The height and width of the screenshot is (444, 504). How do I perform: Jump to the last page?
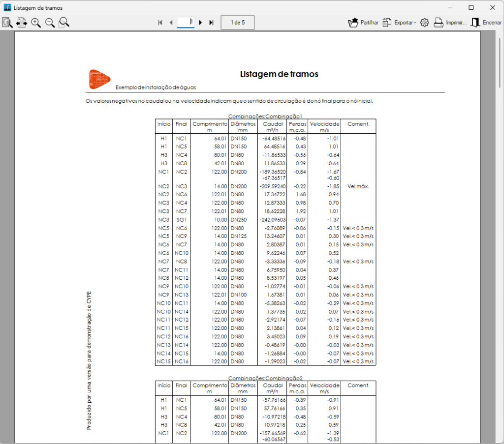click(211, 23)
